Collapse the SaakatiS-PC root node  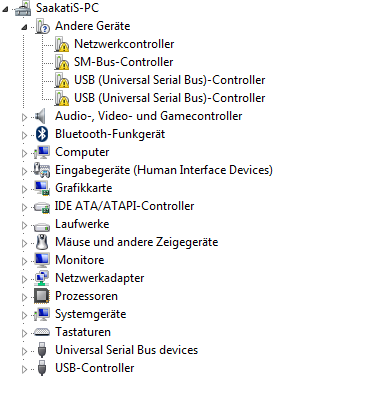pos(5,9)
